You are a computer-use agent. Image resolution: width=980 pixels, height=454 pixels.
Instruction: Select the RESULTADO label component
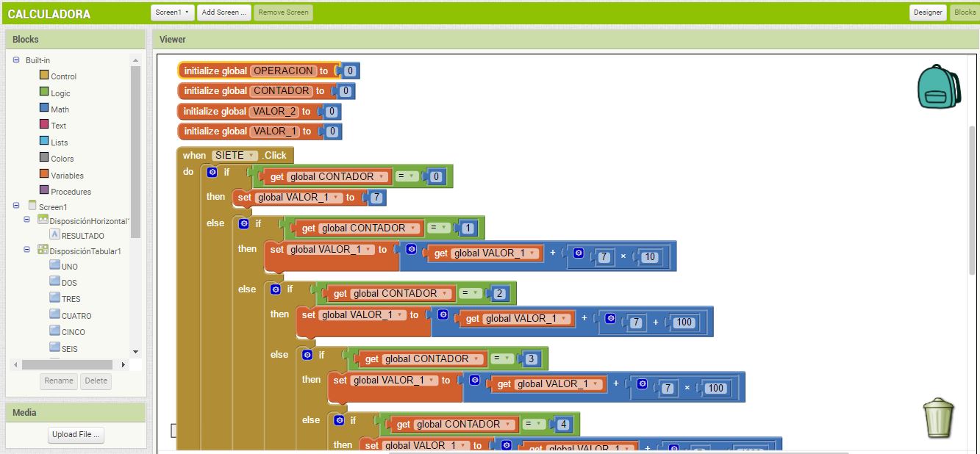(x=83, y=236)
